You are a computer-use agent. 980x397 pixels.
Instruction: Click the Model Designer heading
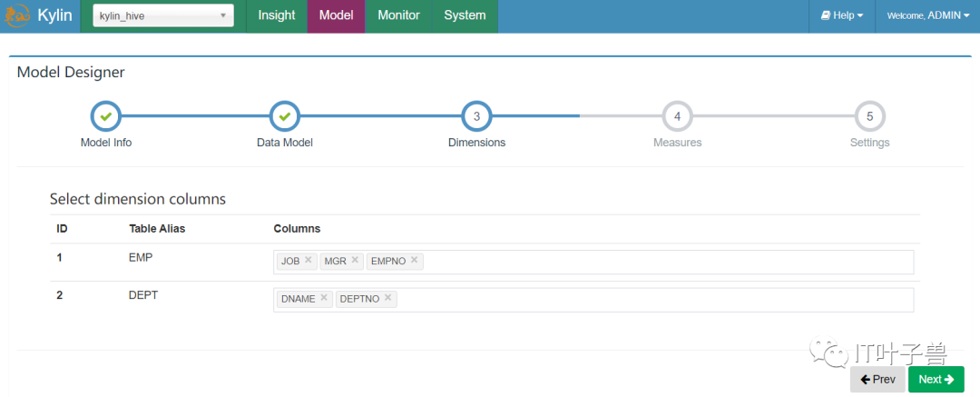click(x=71, y=73)
